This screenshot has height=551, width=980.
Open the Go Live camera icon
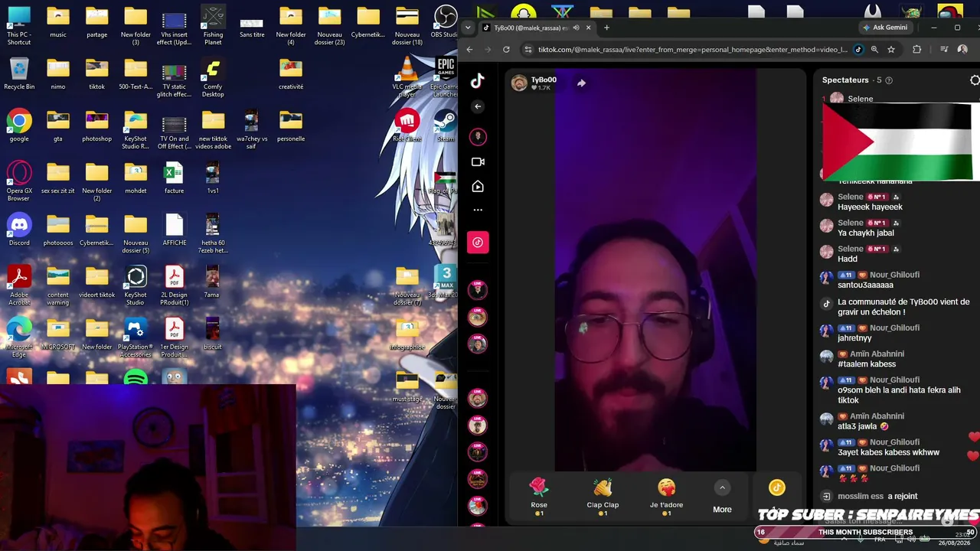tap(478, 161)
